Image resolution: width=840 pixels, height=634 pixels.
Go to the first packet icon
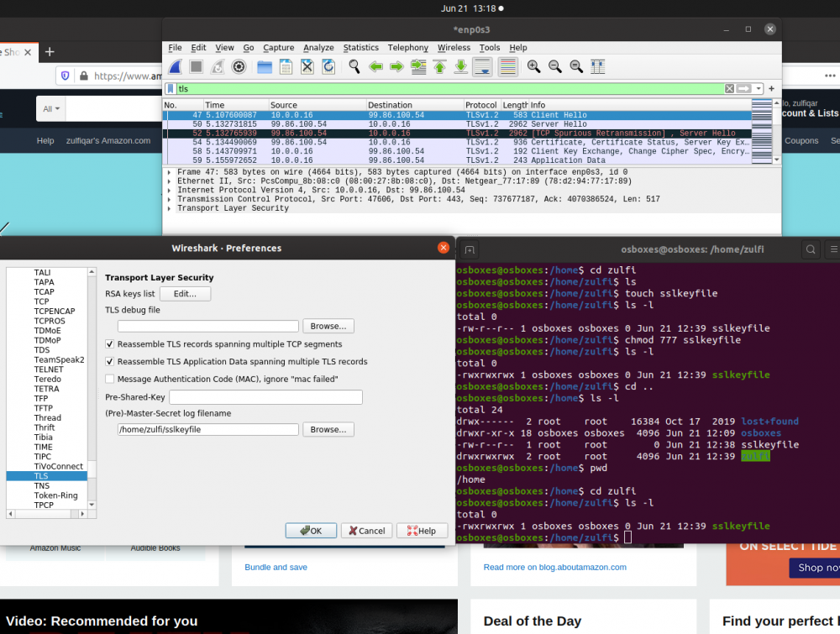pos(438,67)
